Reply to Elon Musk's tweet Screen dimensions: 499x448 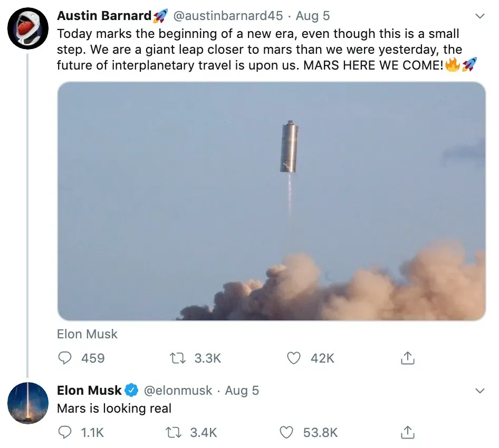(65, 433)
